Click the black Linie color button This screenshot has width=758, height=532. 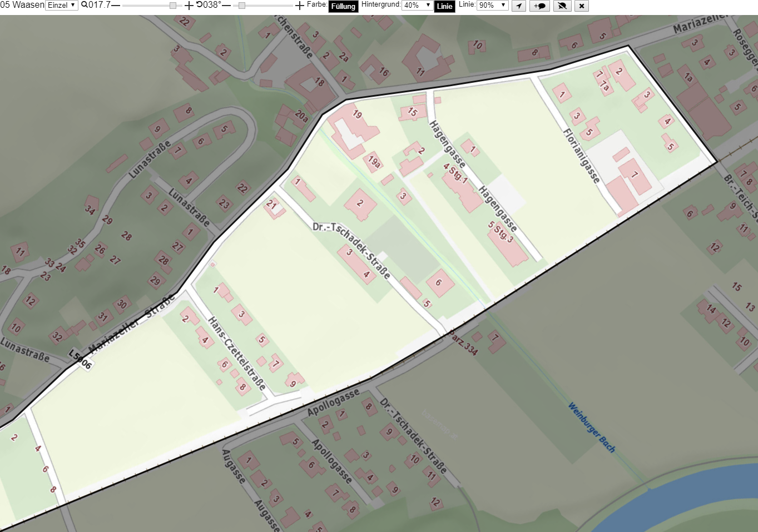pos(444,6)
